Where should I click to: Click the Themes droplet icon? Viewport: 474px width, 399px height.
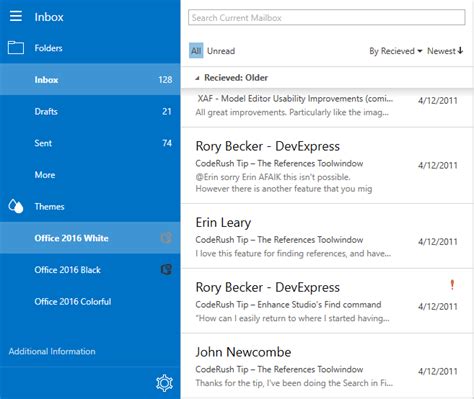(16, 206)
